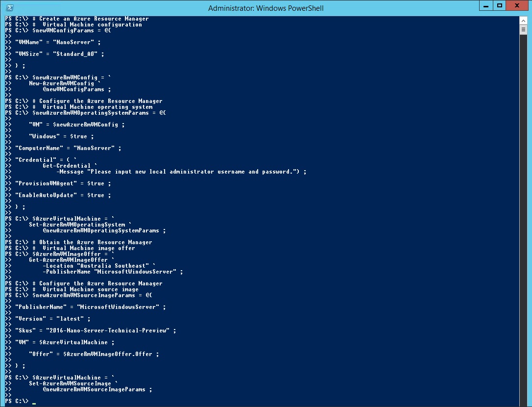Click the line '"VM" = $AzureVirtualMachine ;'
This screenshot has width=532, height=407.
[65, 342]
